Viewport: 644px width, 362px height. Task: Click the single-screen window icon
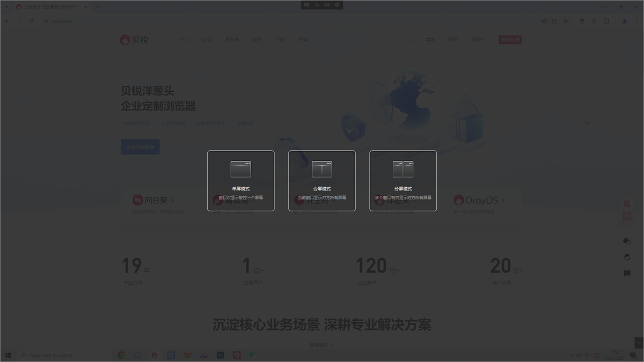pos(240,169)
